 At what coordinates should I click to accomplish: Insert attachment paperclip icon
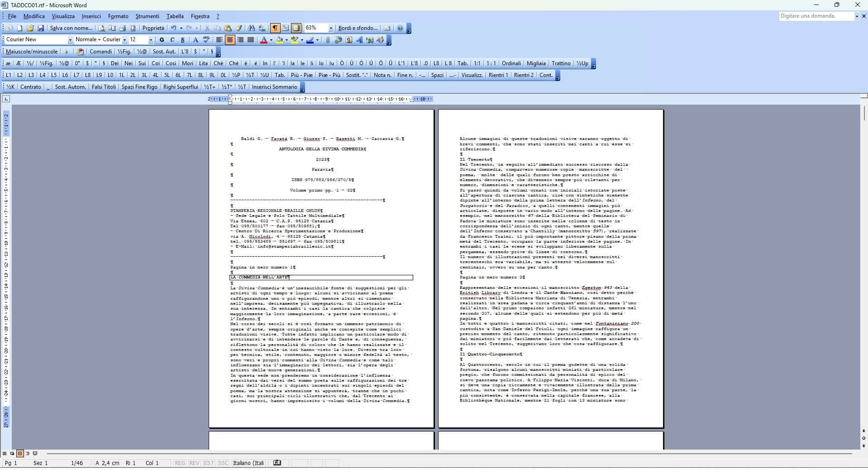(x=328, y=40)
